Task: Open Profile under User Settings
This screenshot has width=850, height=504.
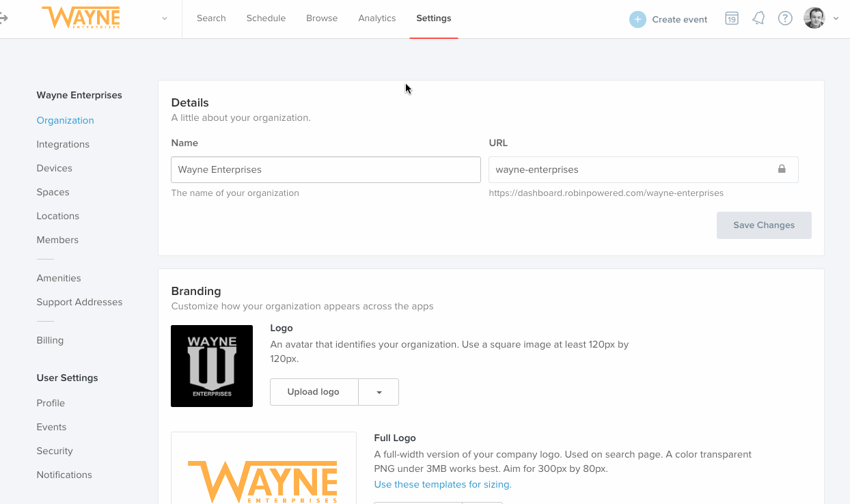Action: click(x=51, y=403)
